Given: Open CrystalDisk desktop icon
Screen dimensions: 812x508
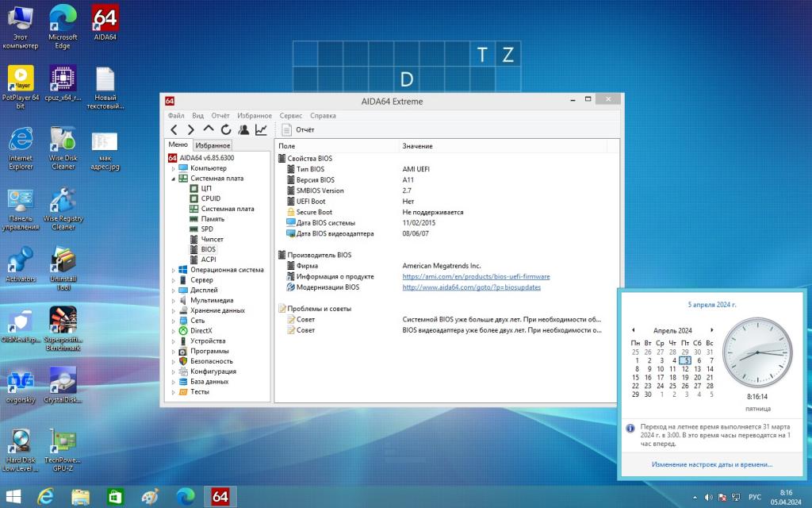Looking at the screenshot, I should [63, 385].
